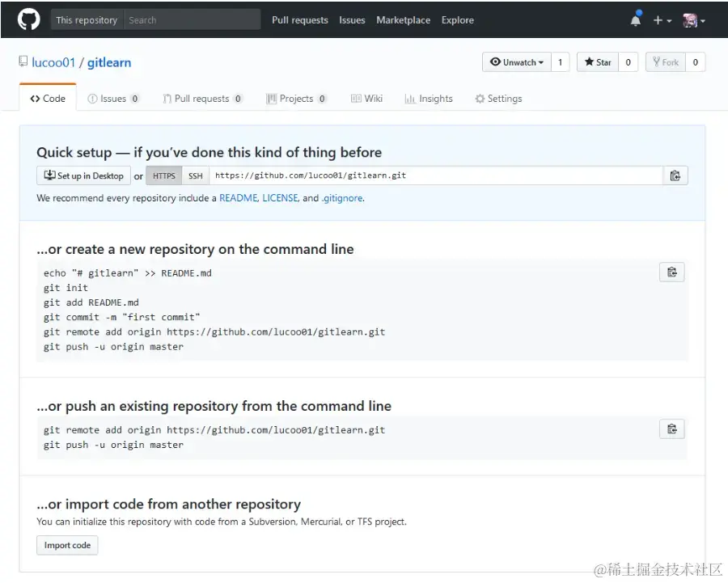This screenshot has width=728, height=583.
Task: Click the line 'git commit -m "first commit"'
Action: [121, 317]
